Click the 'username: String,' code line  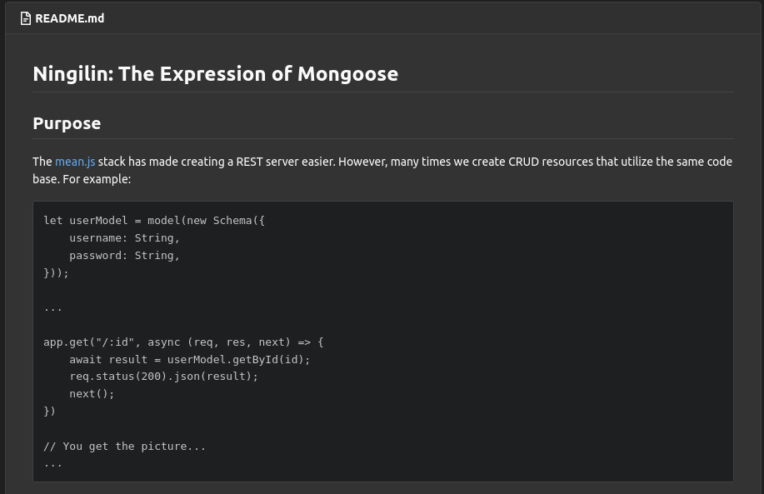[x=124, y=238]
